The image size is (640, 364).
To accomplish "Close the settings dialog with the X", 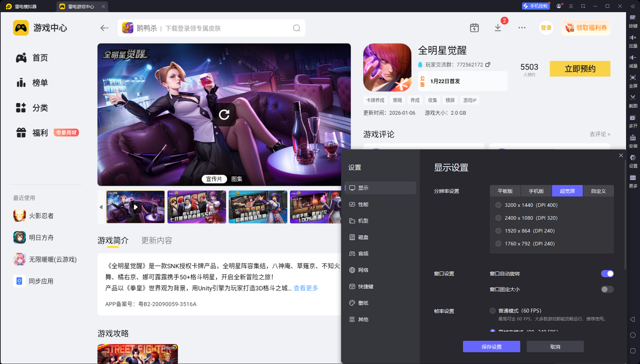I will click(621, 155).
